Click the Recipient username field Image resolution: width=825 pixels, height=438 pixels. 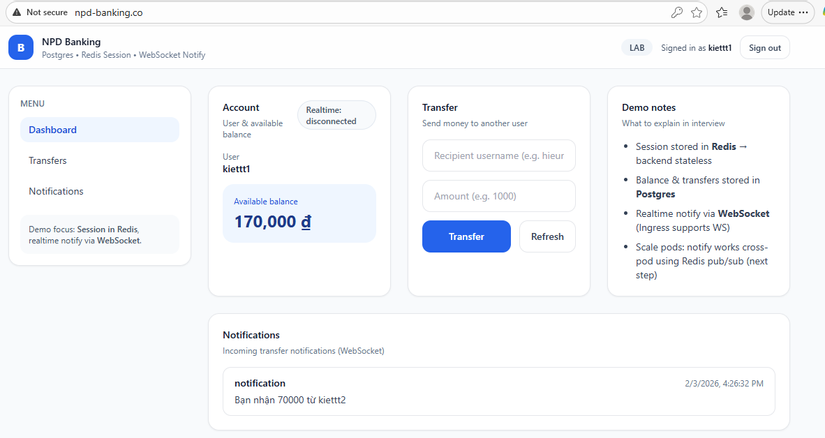pos(499,156)
